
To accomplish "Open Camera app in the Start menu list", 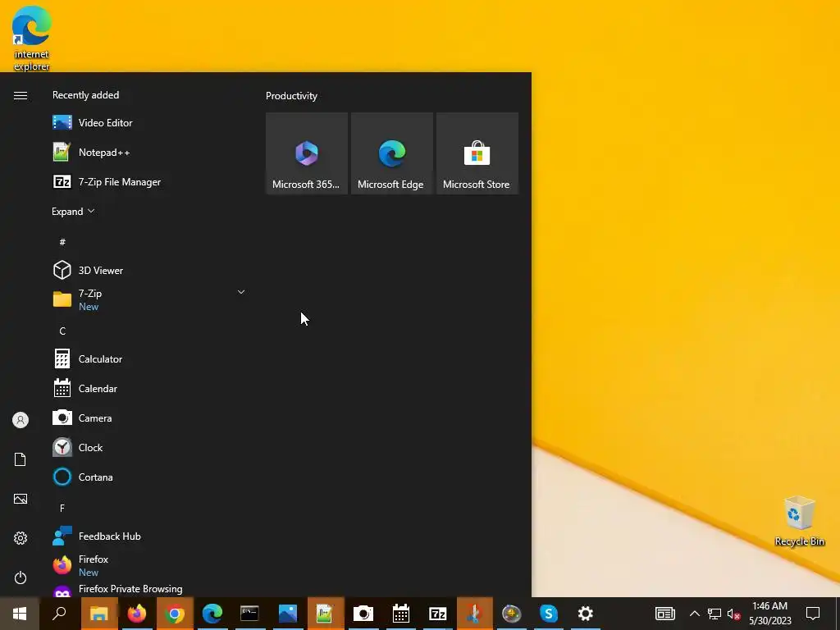I will (148, 418).
